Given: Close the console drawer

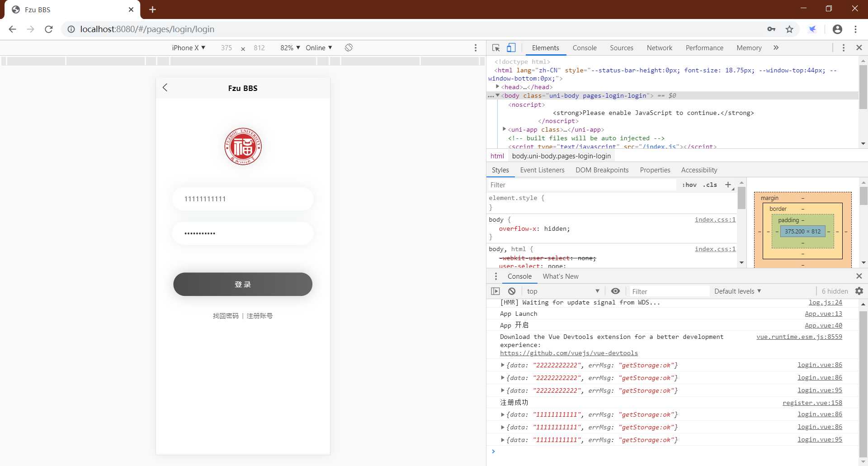Looking at the screenshot, I should pos(859,276).
